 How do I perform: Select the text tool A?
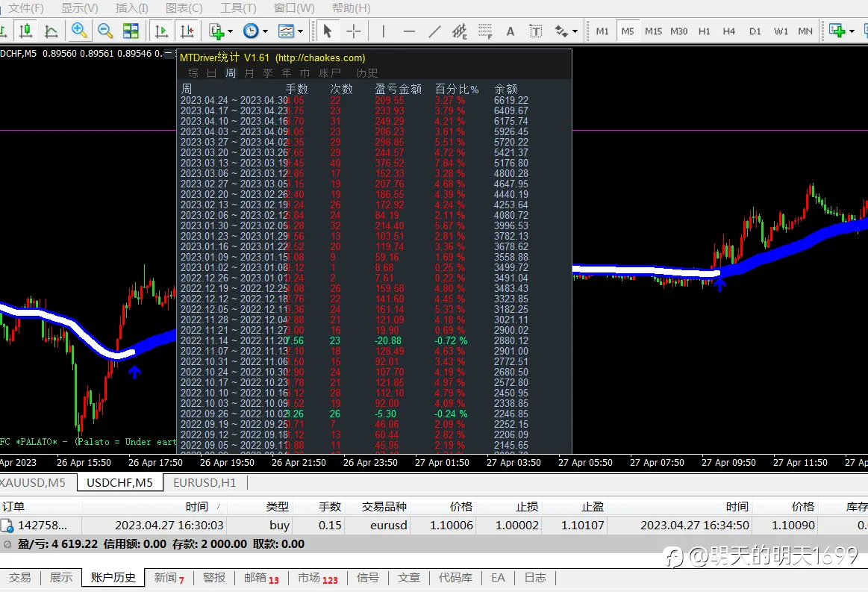click(511, 31)
